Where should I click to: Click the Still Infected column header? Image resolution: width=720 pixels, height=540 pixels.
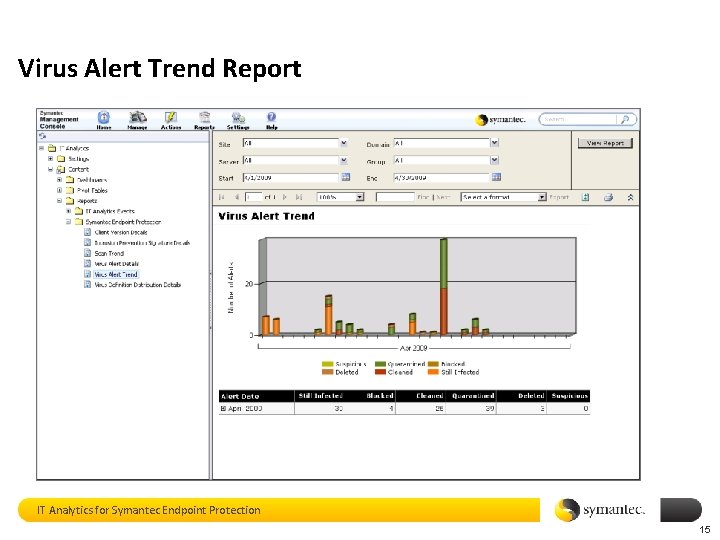[x=321, y=396]
